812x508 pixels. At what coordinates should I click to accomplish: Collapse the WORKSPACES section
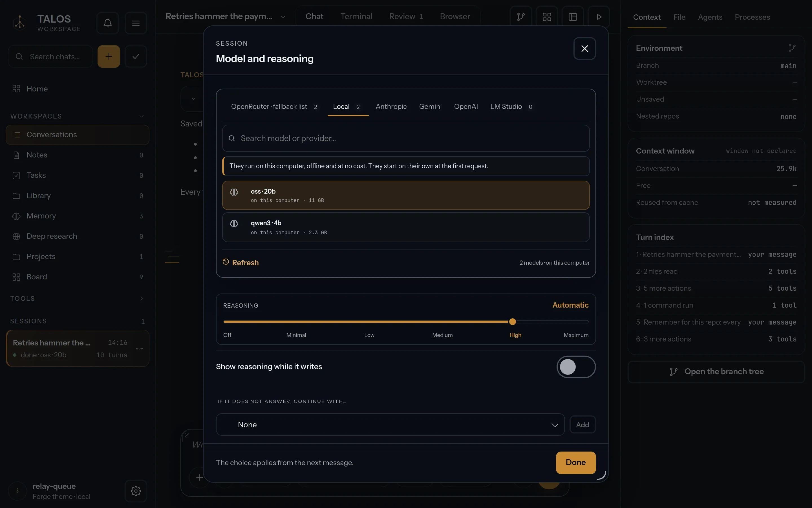click(x=141, y=116)
